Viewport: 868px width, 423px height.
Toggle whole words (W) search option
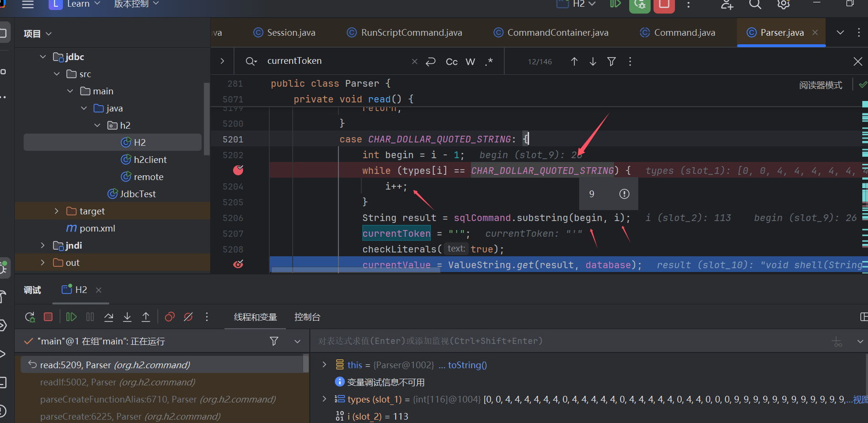click(470, 61)
